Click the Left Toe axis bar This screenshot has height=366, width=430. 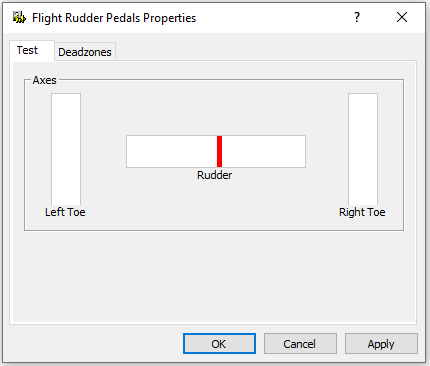[x=66, y=149]
